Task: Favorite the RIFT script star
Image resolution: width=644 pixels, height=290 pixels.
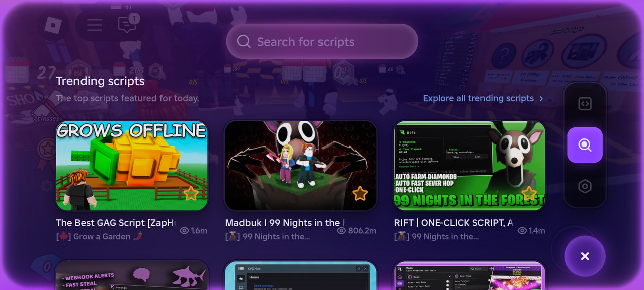Action: (x=529, y=194)
